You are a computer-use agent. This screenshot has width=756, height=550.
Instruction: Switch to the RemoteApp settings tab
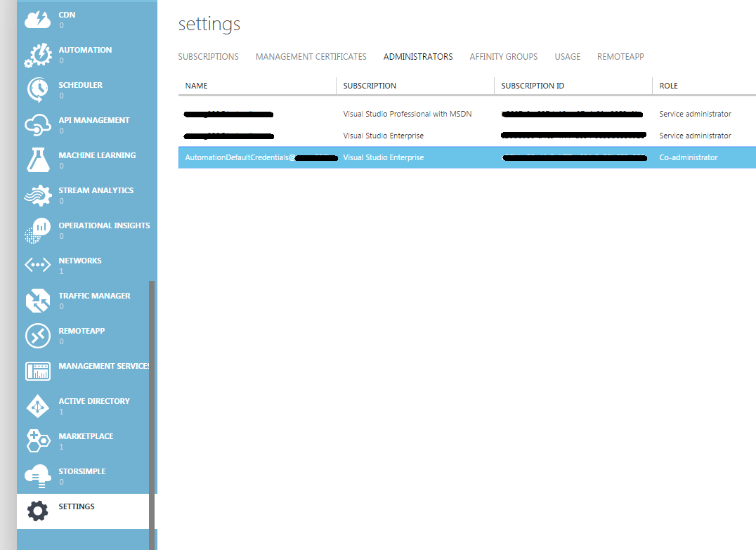(x=620, y=57)
